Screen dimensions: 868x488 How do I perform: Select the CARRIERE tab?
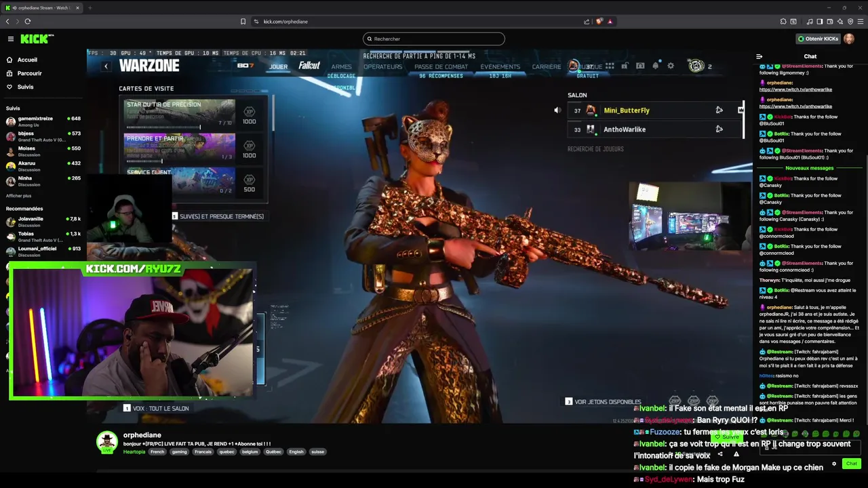click(547, 66)
